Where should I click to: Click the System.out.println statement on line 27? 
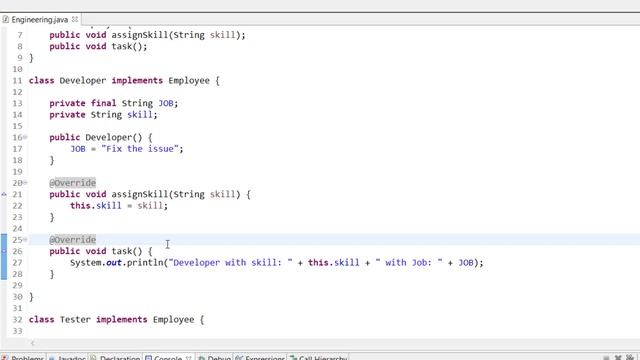coord(277,262)
